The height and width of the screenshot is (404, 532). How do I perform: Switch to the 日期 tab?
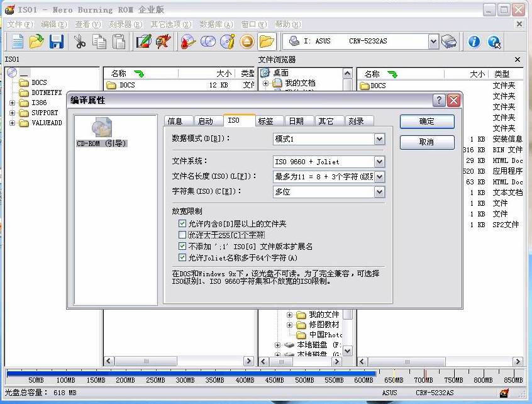(299, 121)
